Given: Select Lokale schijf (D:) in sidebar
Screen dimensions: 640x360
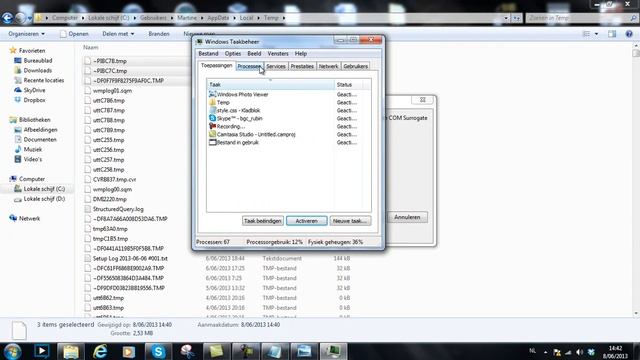Looking at the screenshot, I should (x=40, y=199).
